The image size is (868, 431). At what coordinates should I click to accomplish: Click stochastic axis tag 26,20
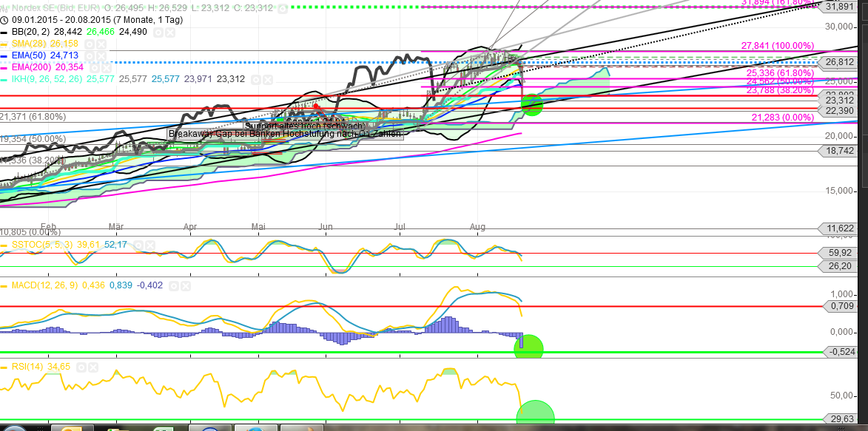tap(838, 265)
